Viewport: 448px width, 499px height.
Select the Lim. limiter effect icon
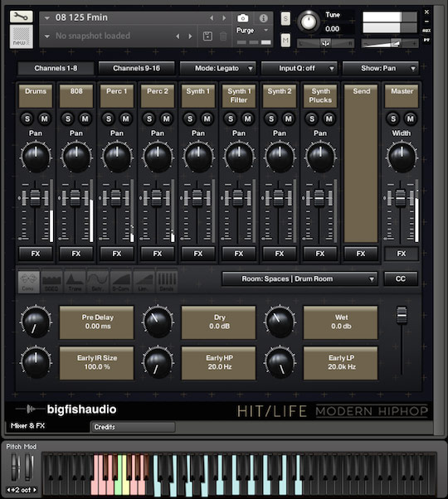coord(144,282)
